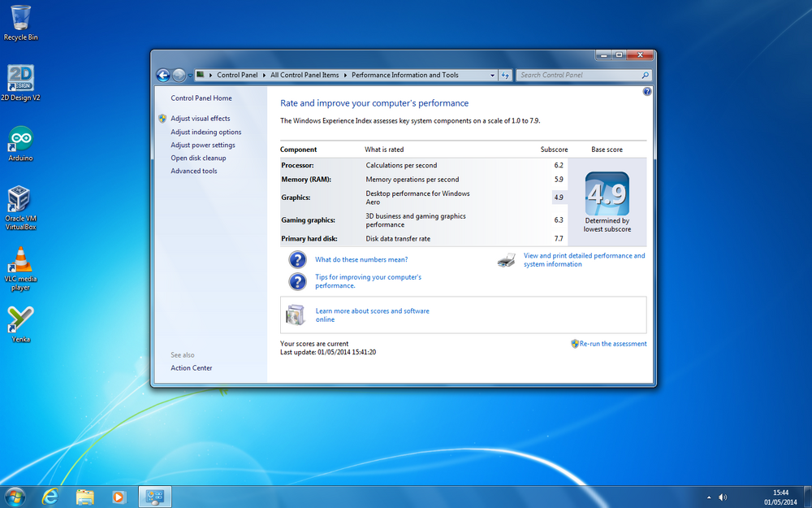Open the VLC media player shortcut
The width and height of the screenshot is (812, 508).
pos(20,268)
